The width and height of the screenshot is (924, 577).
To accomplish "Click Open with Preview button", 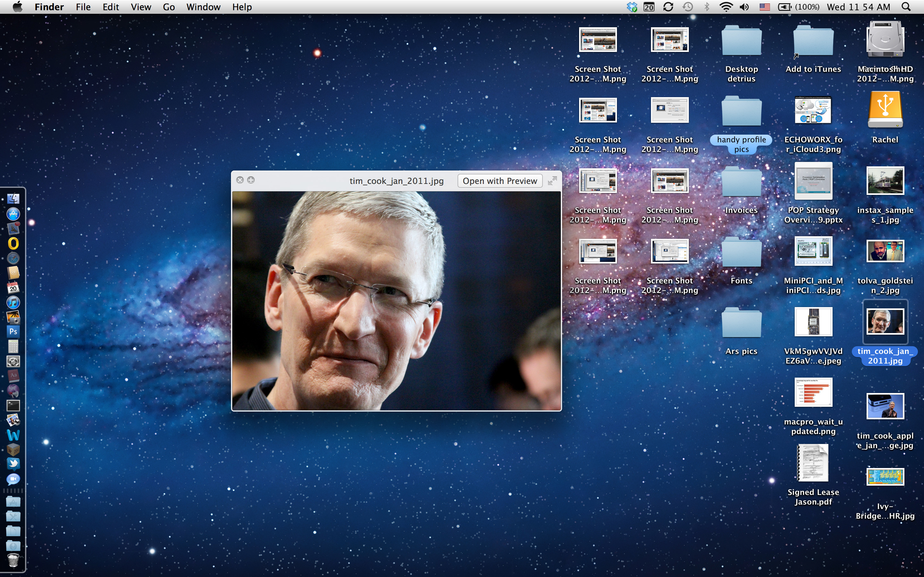I will click(500, 181).
